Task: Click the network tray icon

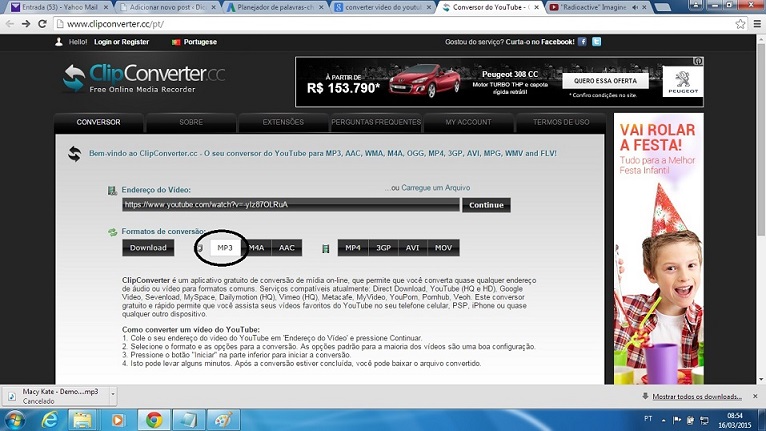Action: (704, 420)
